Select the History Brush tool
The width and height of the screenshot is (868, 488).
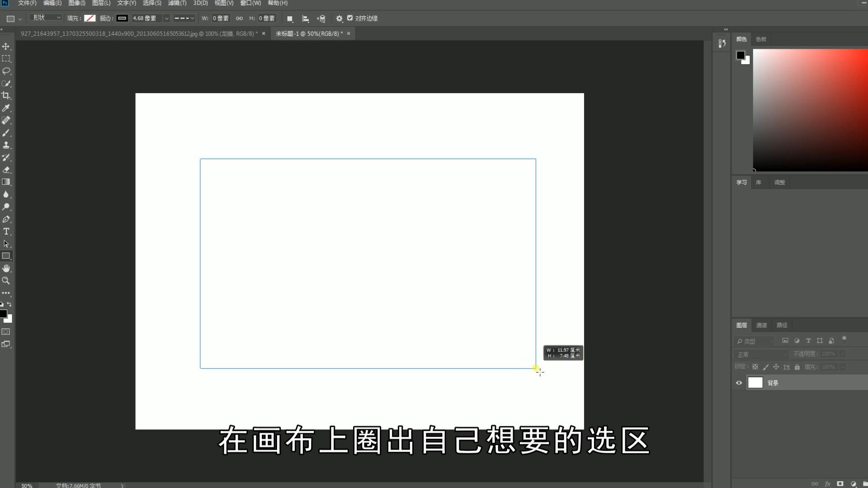(6, 158)
